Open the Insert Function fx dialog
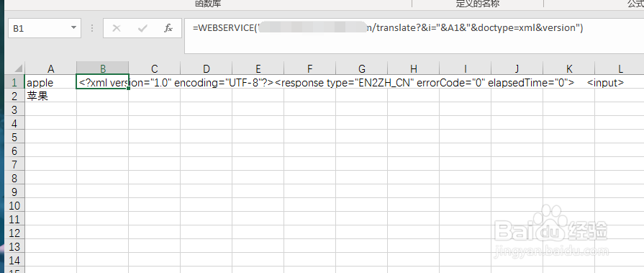The image size is (644, 273). [x=168, y=28]
